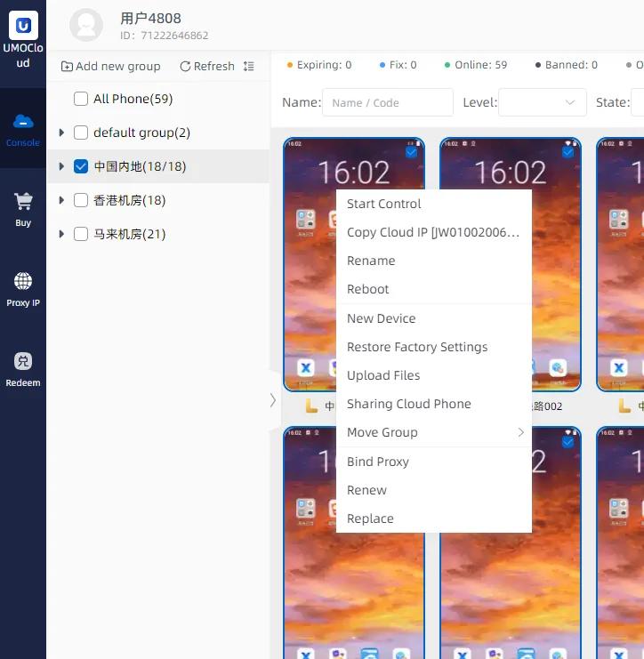Toggle selection checkbox on first phone thumbnail
Image resolution: width=644 pixels, height=659 pixels.
411,152
